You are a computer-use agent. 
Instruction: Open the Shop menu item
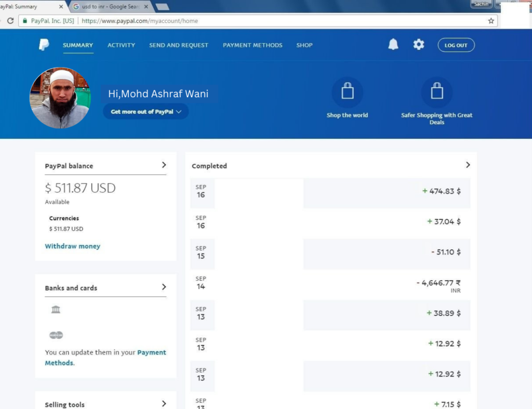pyautogui.click(x=304, y=45)
